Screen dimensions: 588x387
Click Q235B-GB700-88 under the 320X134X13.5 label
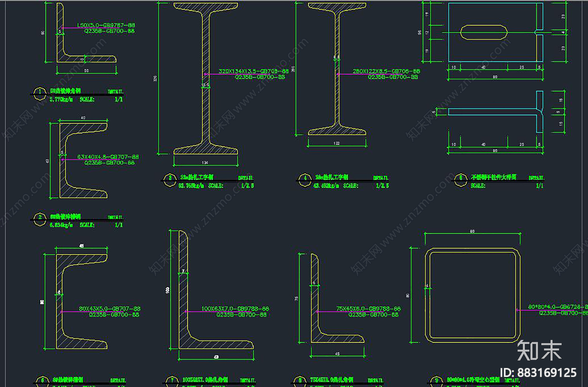[x=260, y=77]
